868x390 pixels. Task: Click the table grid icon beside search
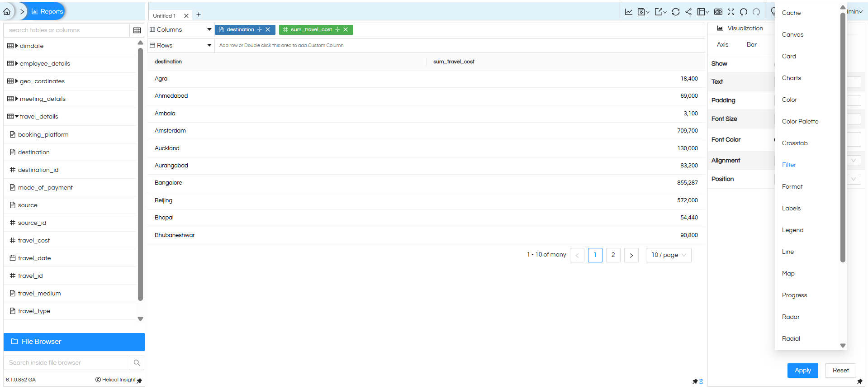coord(137,30)
